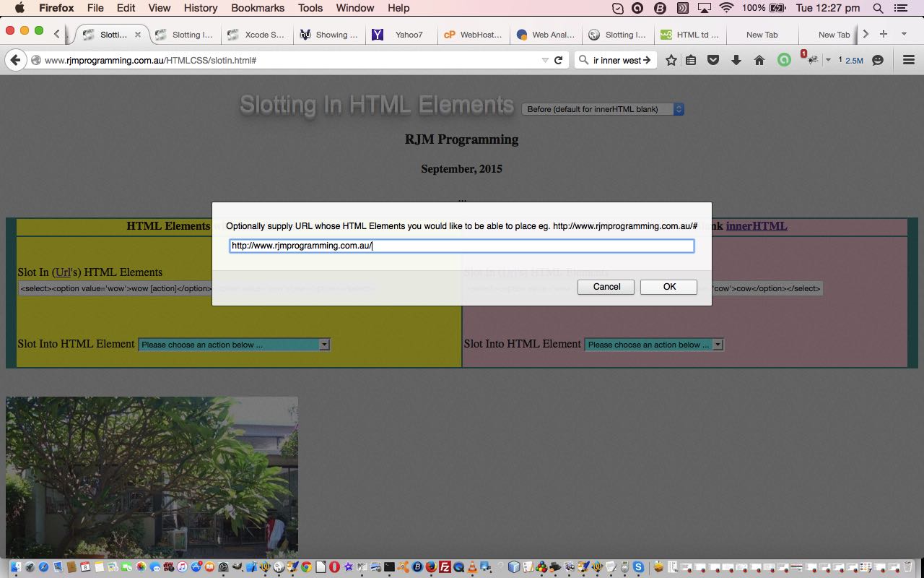Open Skype from the Dock
The width and height of the screenshot is (924, 578).
click(638, 567)
